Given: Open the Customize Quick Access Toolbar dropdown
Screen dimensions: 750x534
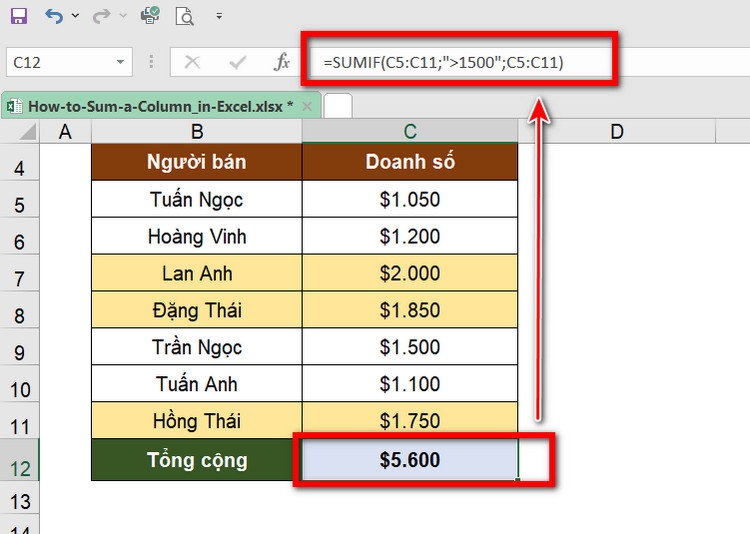Looking at the screenshot, I should tap(219, 16).
